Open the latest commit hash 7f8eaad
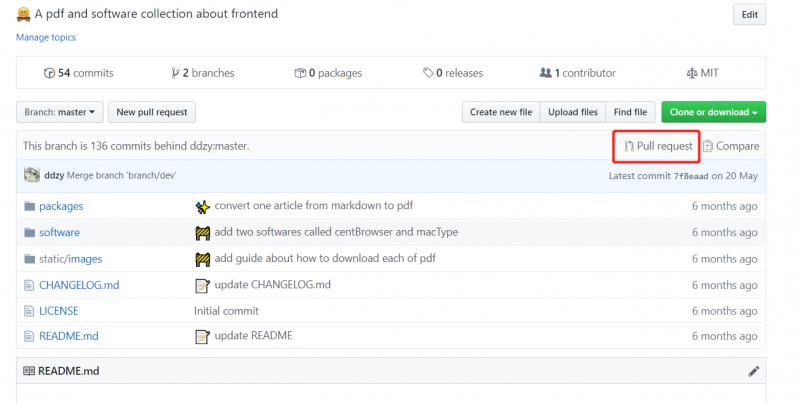This screenshot has width=800, height=403. click(692, 175)
